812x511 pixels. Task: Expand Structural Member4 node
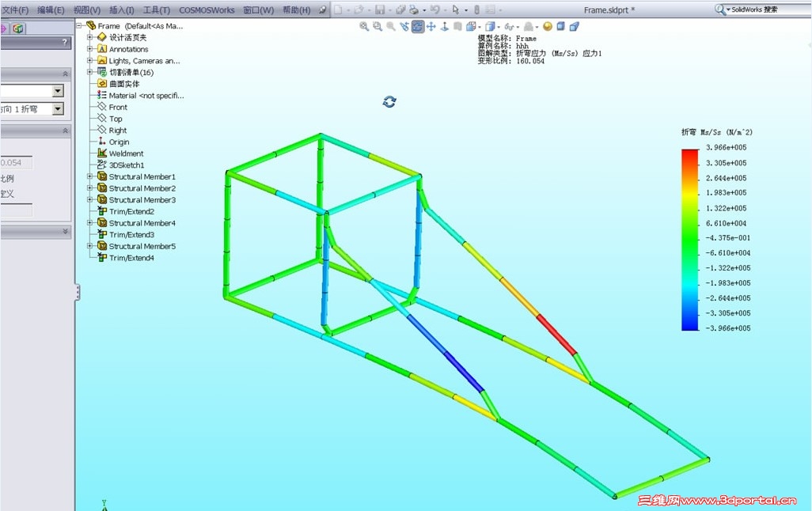pos(90,222)
